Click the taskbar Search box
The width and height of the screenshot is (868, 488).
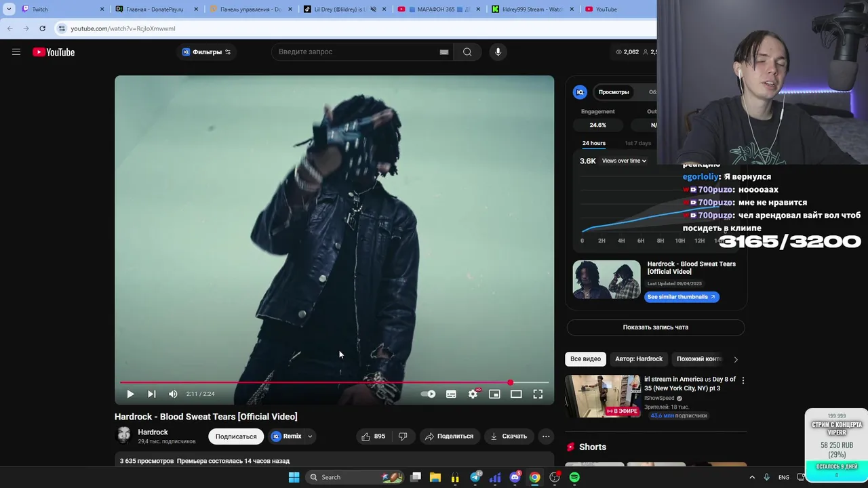point(355,477)
